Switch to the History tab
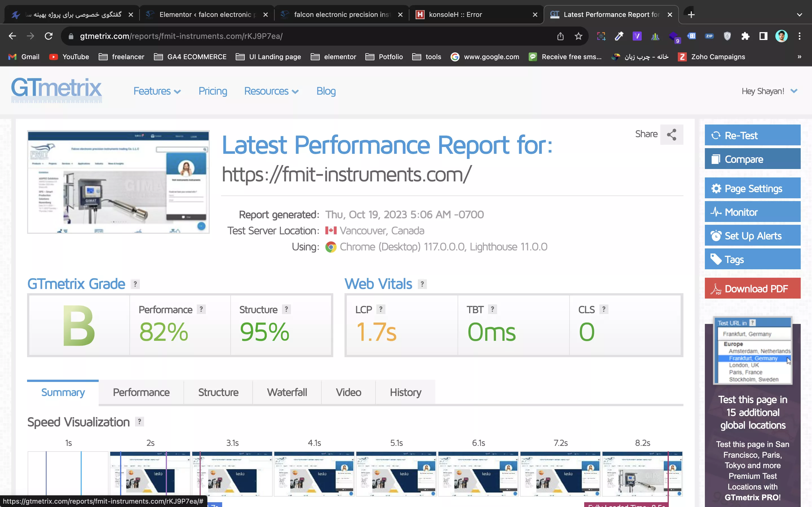812x507 pixels. click(x=405, y=392)
